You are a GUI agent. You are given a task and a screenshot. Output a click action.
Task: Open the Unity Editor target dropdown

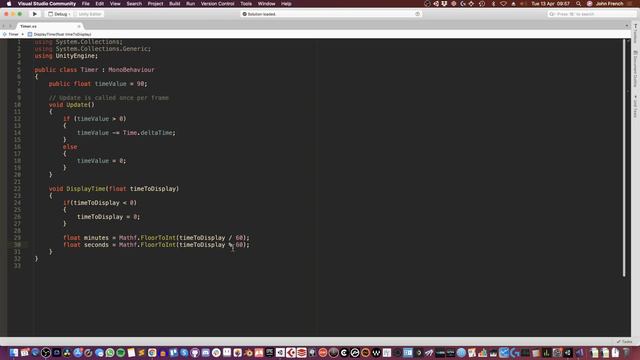coord(89,14)
